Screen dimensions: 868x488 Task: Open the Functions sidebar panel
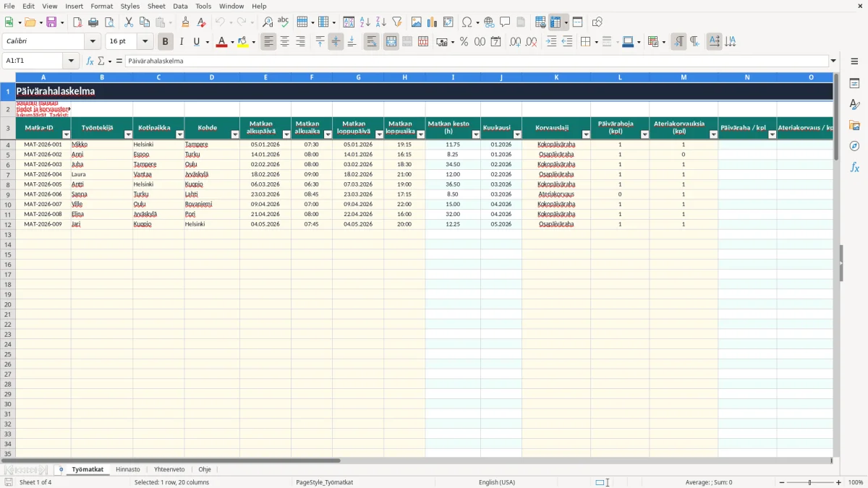pyautogui.click(x=854, y=167)
